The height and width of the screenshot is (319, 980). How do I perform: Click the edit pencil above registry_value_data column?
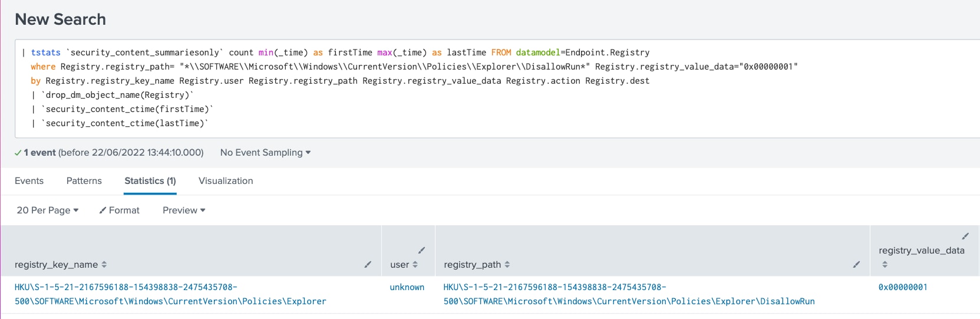click(x=965, y=236)
